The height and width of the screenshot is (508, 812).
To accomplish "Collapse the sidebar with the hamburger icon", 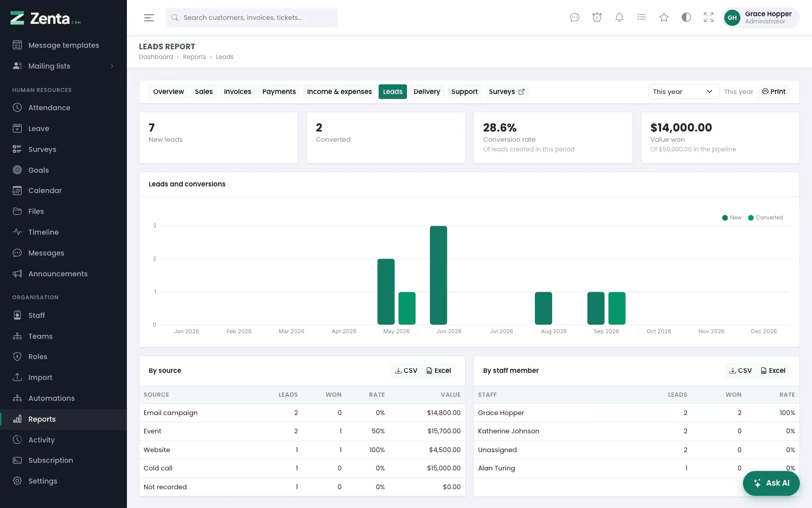I will pyautogui.click(x=149, y=18).
